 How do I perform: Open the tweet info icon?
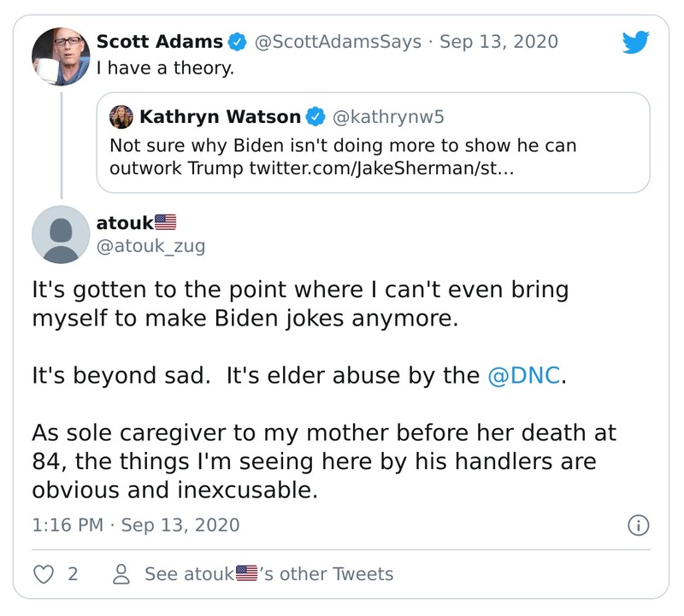[637, 525]
